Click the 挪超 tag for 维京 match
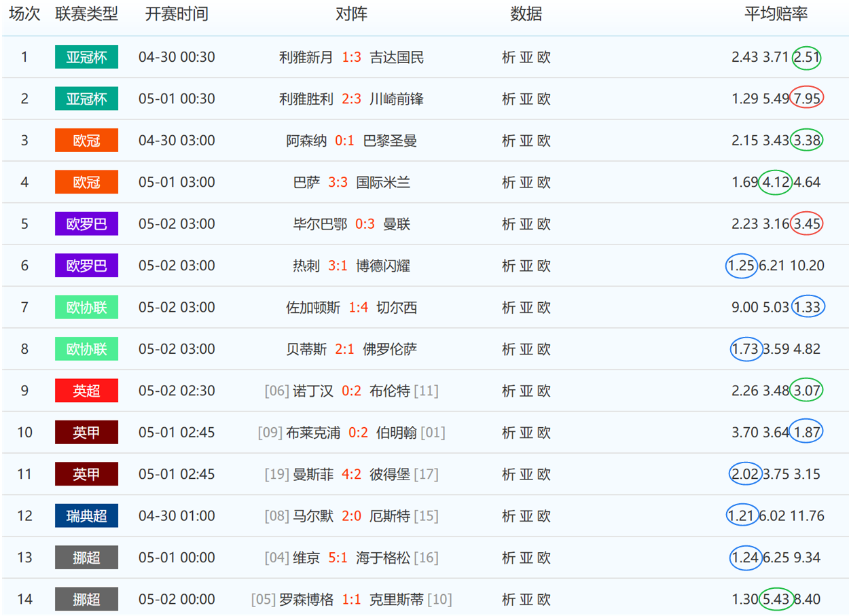This screenshot has width=849, height=616. (x=86, y=558)
